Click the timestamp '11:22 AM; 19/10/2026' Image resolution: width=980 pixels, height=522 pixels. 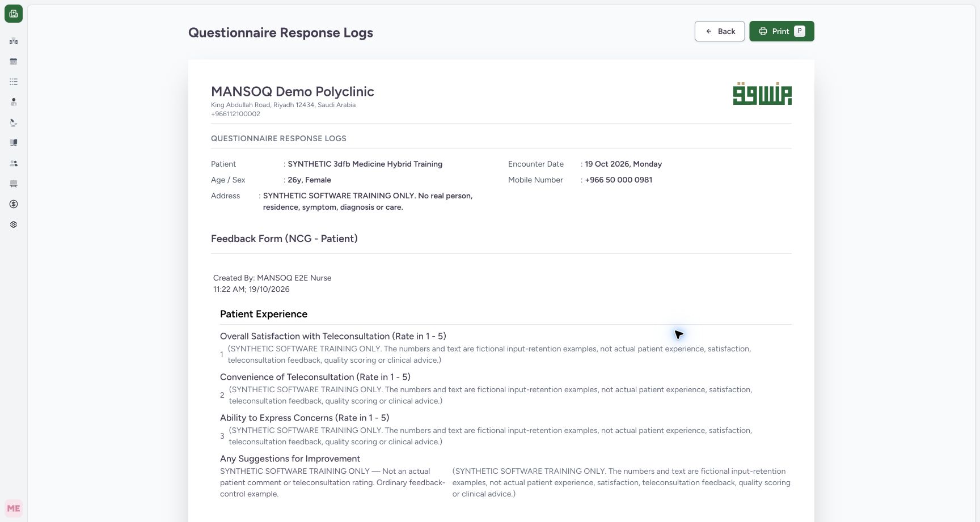[x=251, y=289]
